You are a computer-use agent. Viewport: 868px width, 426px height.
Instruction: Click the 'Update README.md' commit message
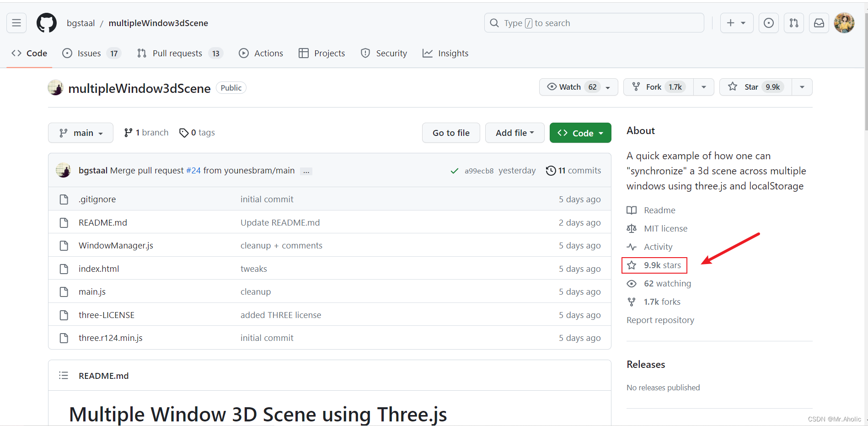(x=280, y=222)
